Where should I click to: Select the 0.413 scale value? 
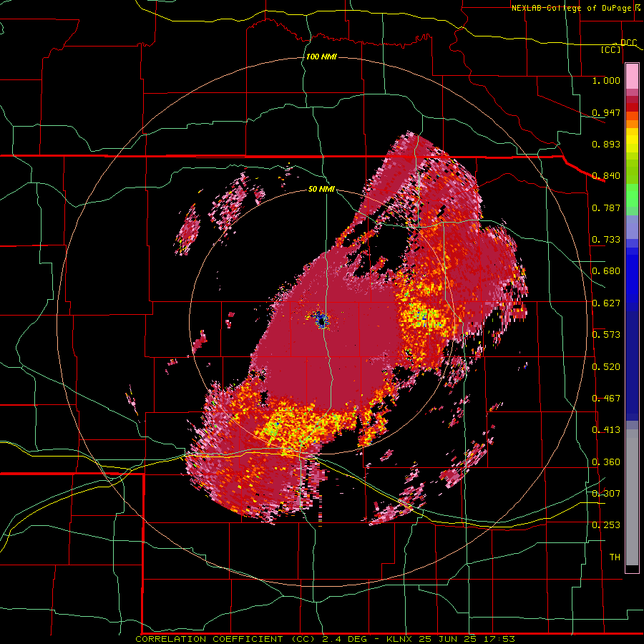606,430
